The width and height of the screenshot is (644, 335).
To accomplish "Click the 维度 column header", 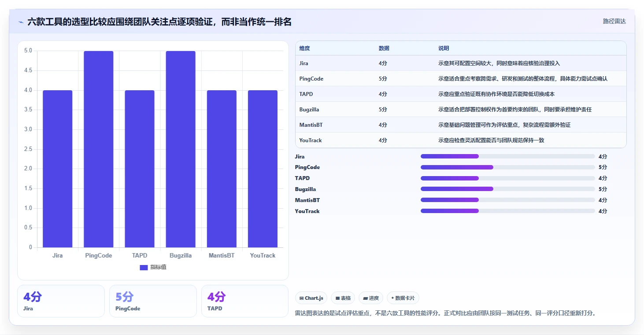I will coord(304,48).
